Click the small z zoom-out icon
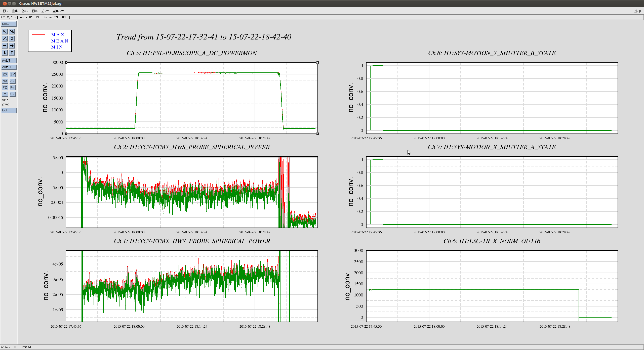Viewport: 644px width, 350px height. [12, 38]
